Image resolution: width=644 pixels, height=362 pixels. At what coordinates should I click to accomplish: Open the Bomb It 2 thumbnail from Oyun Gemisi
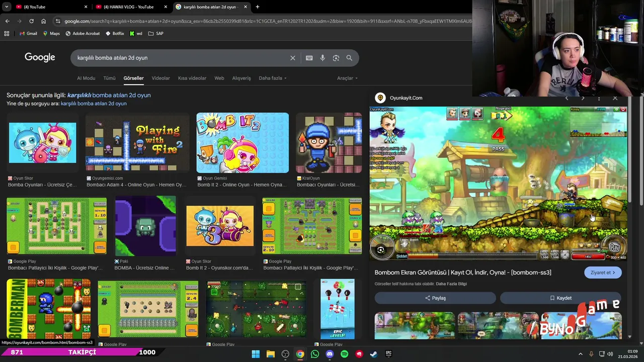(x=243, y=143)
